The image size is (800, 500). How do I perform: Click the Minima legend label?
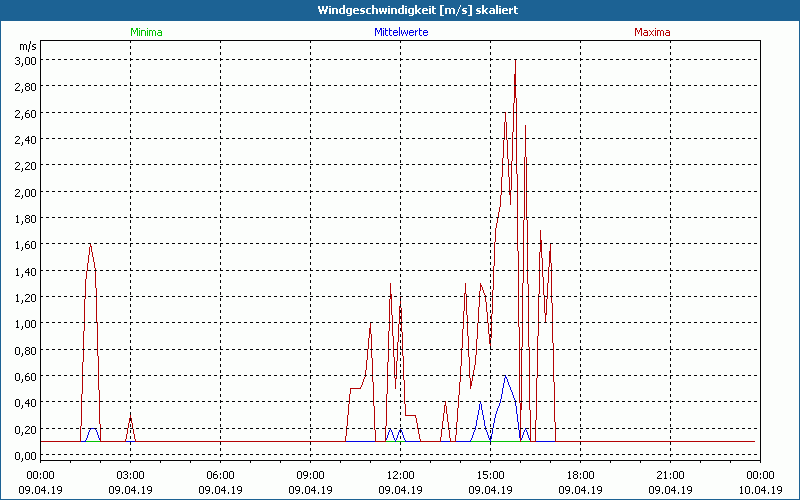(145, 32)
